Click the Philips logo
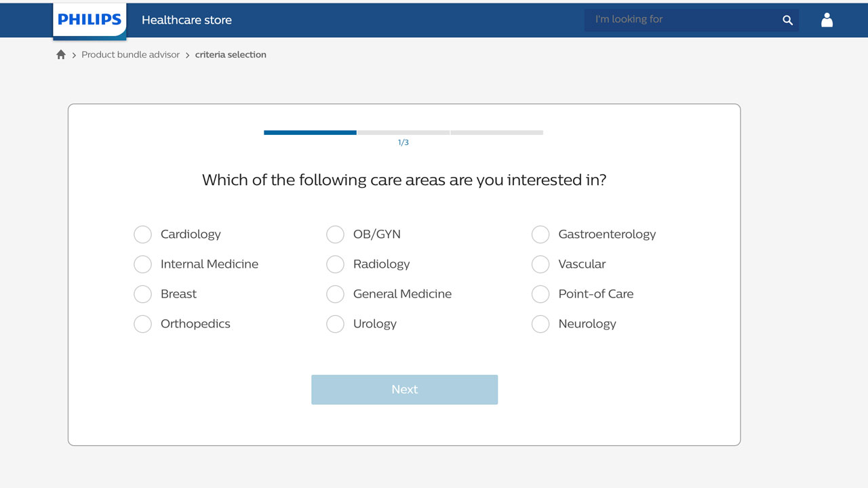 point(90,20)
